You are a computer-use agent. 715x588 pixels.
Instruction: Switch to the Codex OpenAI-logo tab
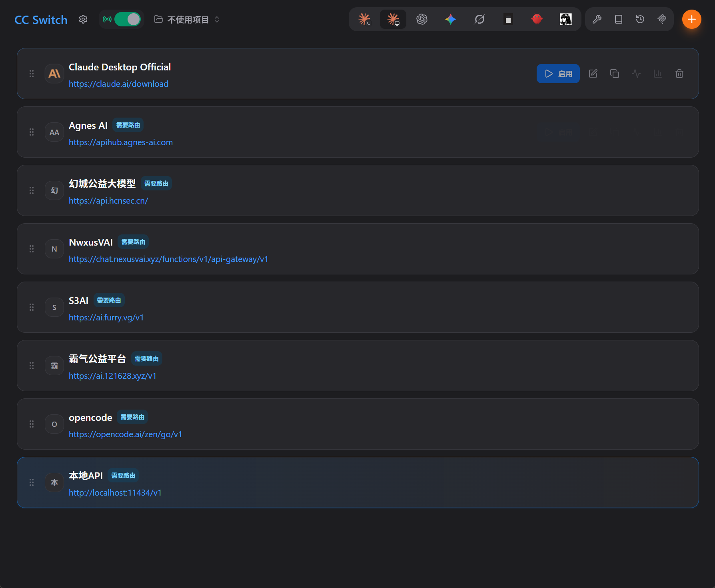click(x=422, y=19)
